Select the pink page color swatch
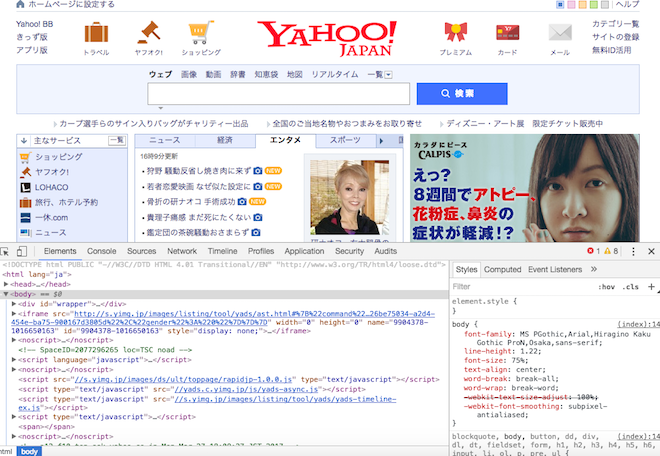 (x=571, y=5)
